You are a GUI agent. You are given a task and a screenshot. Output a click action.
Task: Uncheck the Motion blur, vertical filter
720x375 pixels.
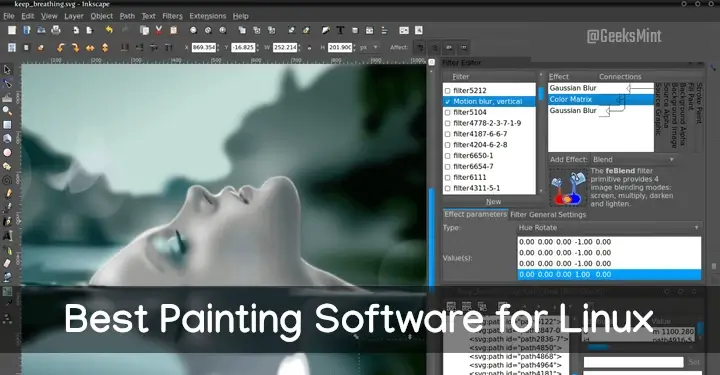click(x=448, y=101)
